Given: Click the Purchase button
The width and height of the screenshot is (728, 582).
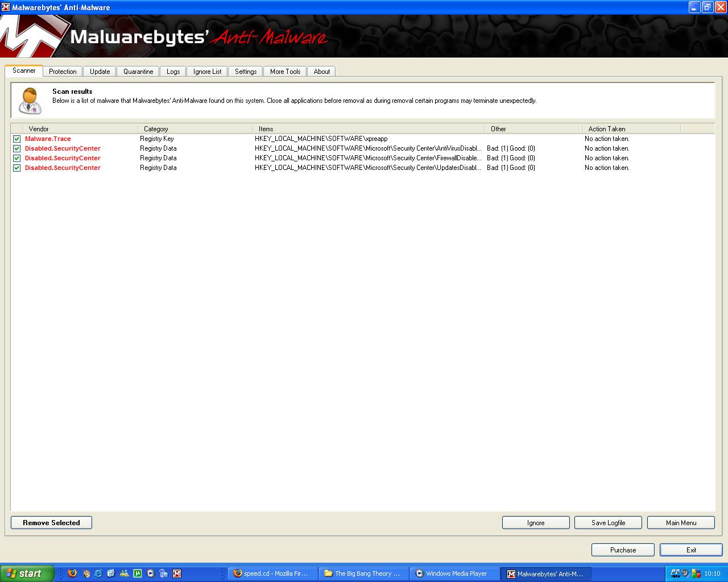Looking at the screenshot, I should (623, 550).
